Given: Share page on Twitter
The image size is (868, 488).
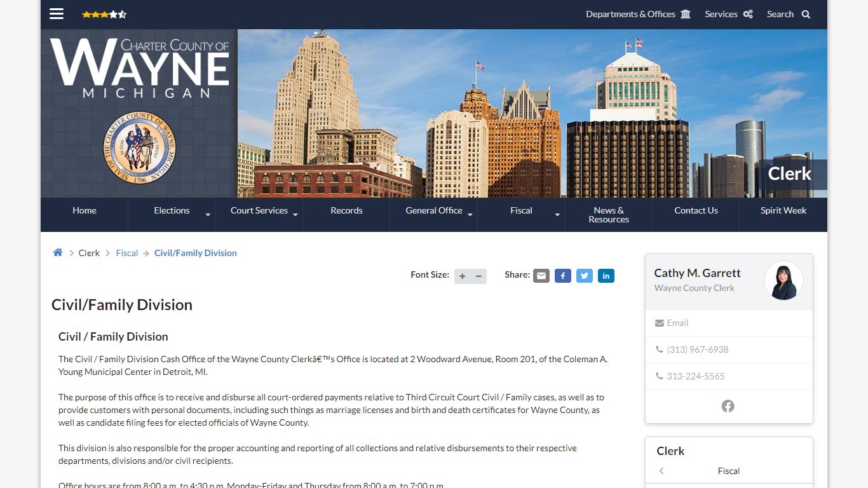Looking at the screenshot, I should [585, 276].
